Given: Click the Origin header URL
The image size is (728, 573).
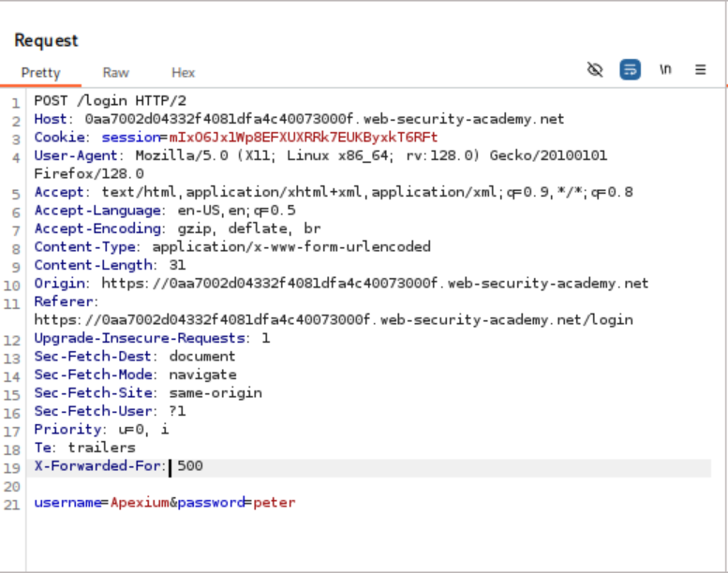Looking at the screenshot, I should [374, 284].
